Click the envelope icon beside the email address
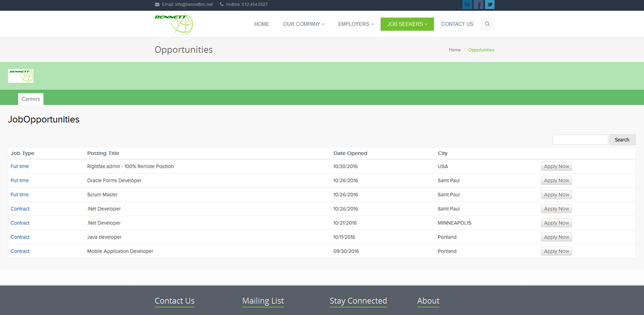 157,4
